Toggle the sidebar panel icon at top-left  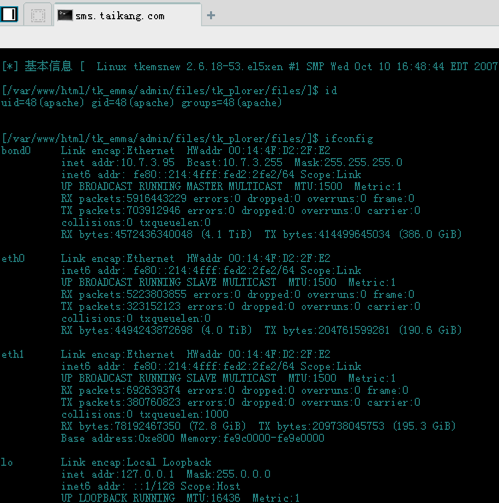click(9, 14)
